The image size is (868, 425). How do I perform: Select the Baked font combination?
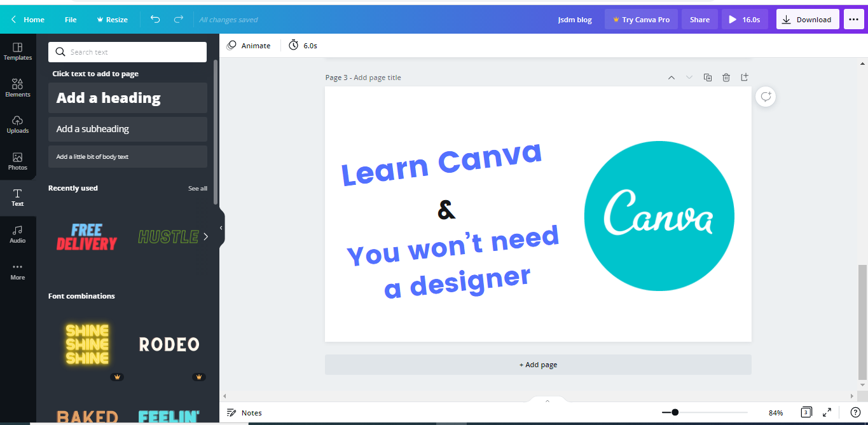coord(87,416)
